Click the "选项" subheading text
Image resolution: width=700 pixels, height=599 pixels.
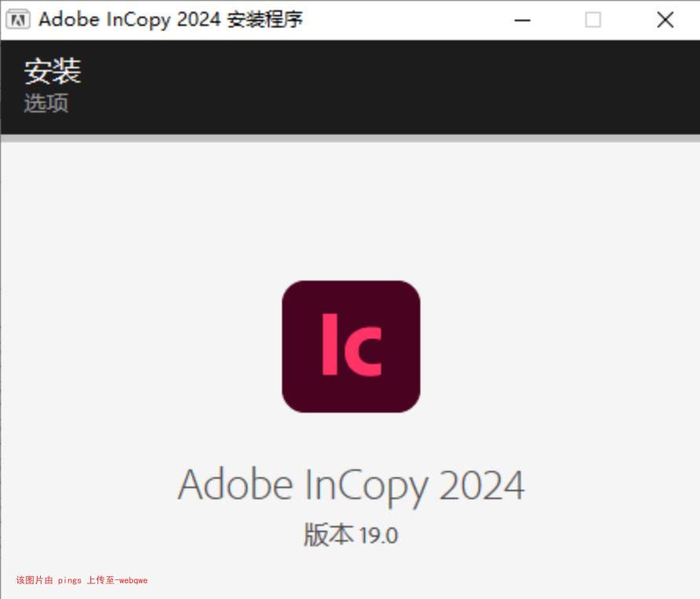46,103
